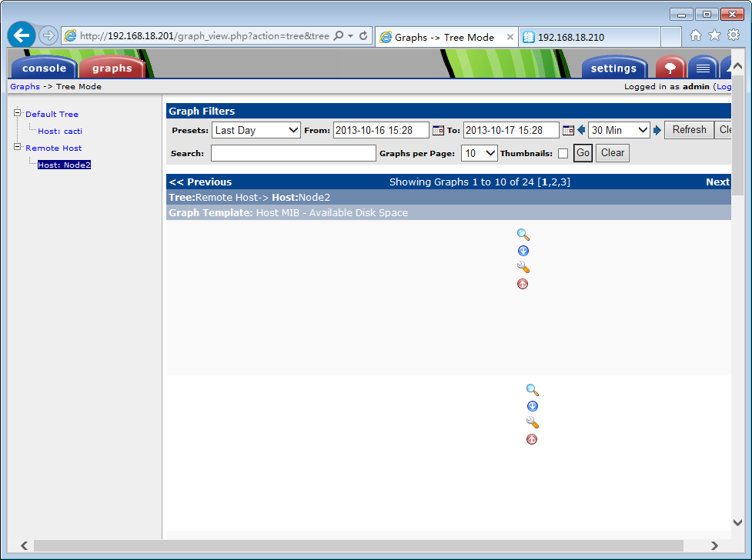Collapse the Default Tree node
The width and height of the screenshot is (752, 560).
click(17, 113)
